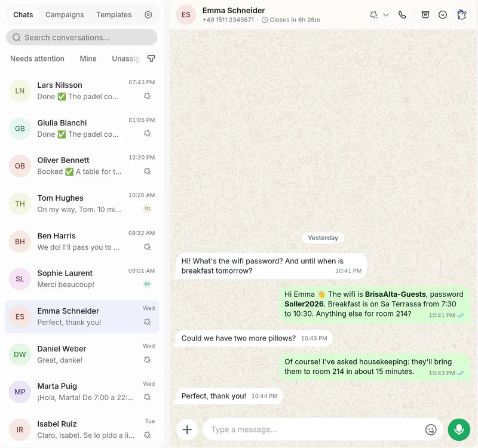478x448 pixels.
Task: Click the 'Merci beaucoup!' preview text
Action: [66, 285]
